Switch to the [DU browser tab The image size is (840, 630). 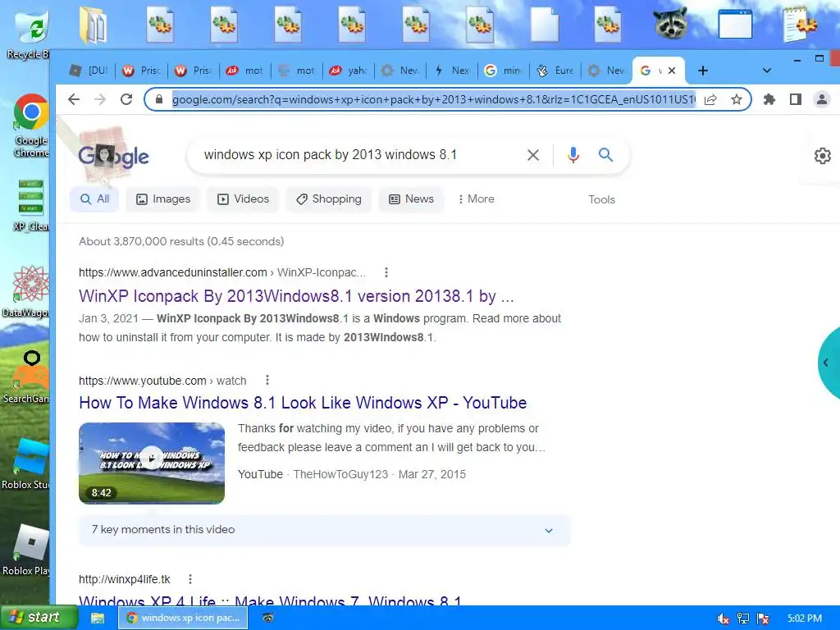pos(89,71)
